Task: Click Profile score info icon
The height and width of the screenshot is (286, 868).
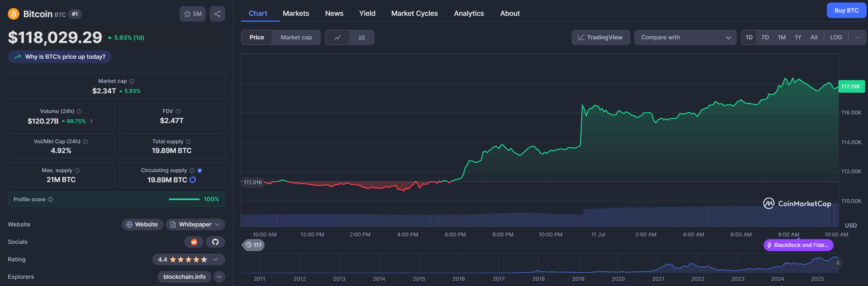Action: 50,200
